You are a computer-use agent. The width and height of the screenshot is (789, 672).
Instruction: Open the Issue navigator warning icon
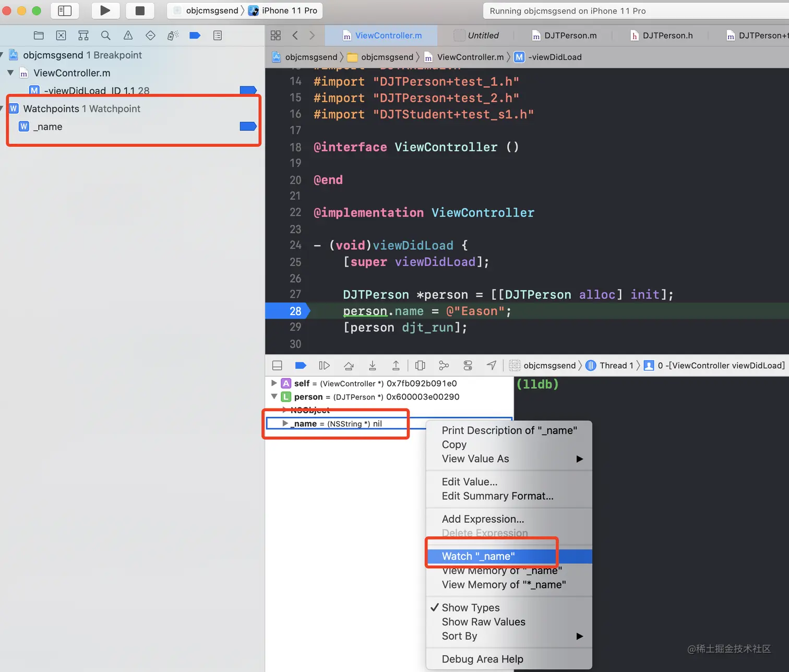[x=128, y=35]
